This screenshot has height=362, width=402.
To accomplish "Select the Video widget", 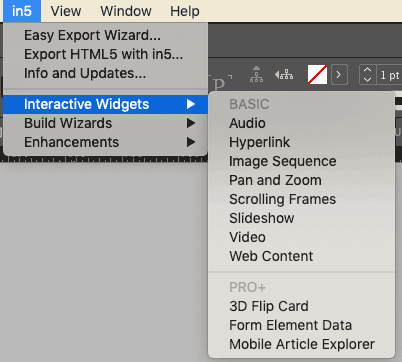I will click(301, 237).
